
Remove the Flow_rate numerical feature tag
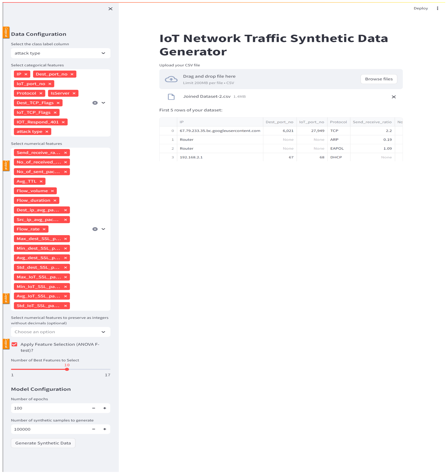[44, 229]
